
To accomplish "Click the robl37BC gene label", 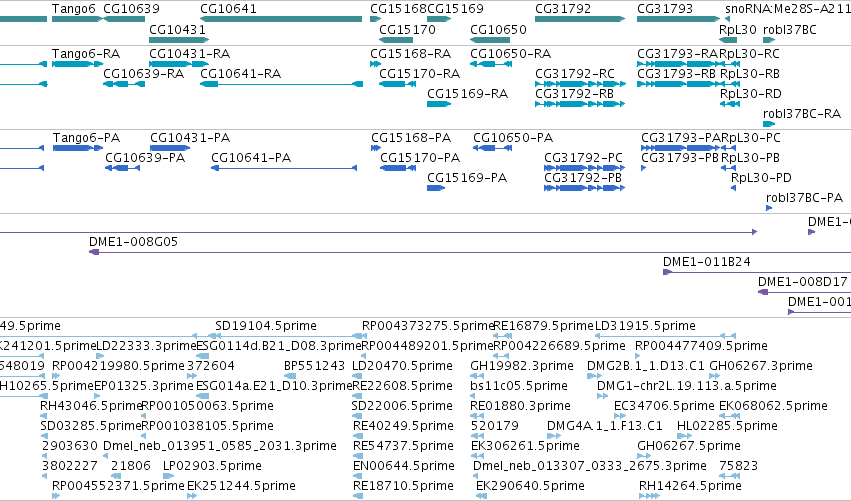I will (790, 29).
